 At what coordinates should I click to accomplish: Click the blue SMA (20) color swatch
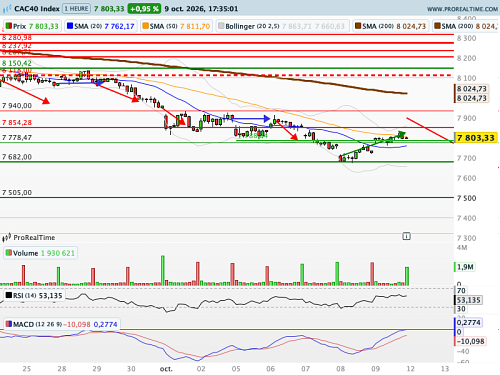70,26
